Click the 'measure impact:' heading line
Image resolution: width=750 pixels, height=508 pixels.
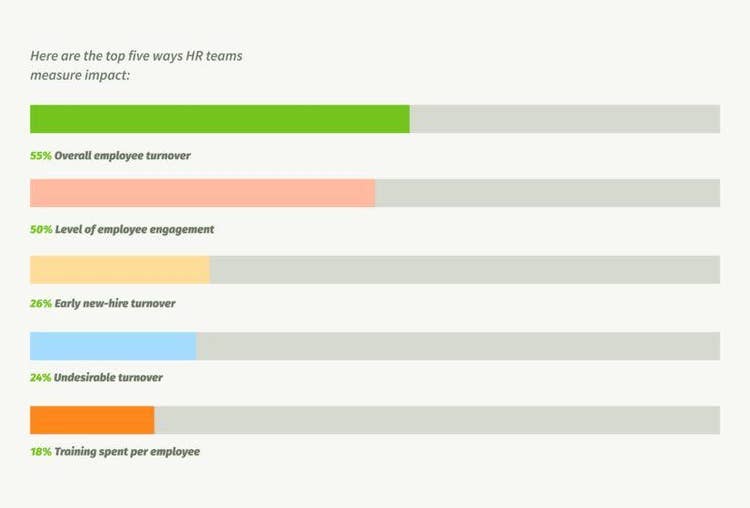pos(80,75)
